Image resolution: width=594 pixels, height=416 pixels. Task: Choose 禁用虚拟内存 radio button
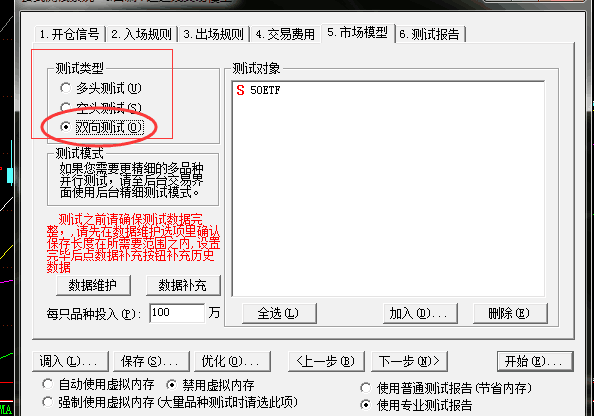pyautogui.click(x=210, y=385)
